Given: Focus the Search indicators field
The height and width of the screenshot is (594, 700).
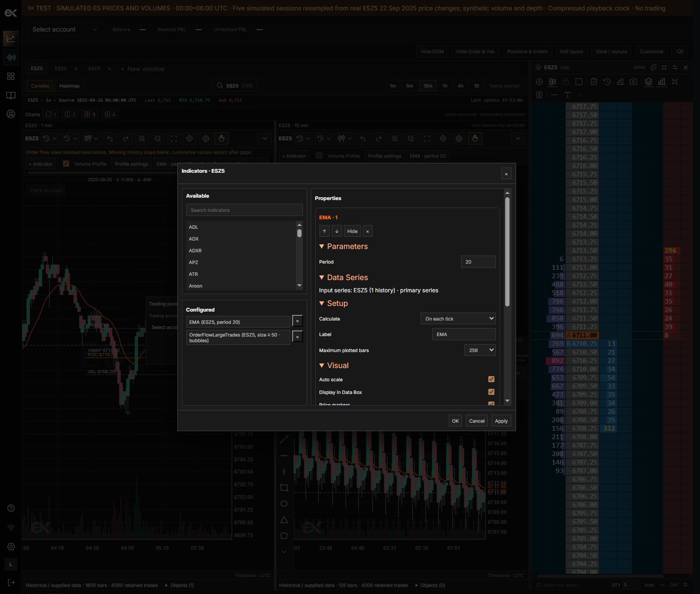Looking at the screenshot, I should coord(245,210).
